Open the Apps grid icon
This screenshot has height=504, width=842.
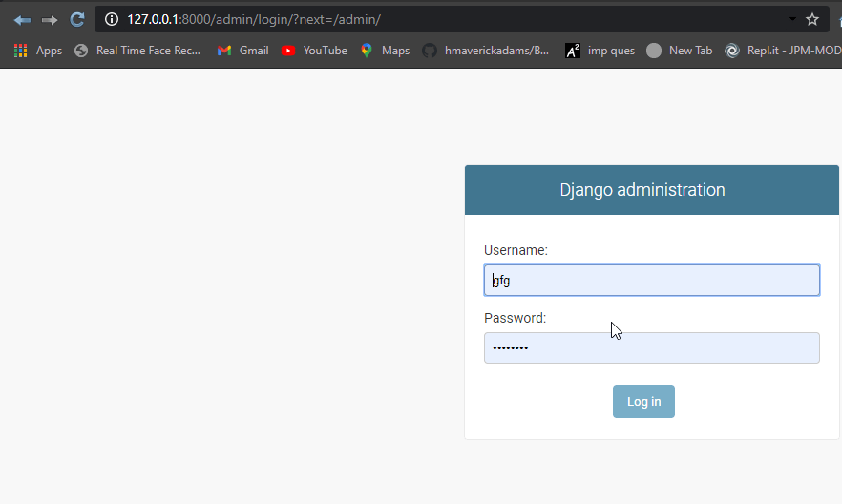pyautogui.click(x=20, y=51)
